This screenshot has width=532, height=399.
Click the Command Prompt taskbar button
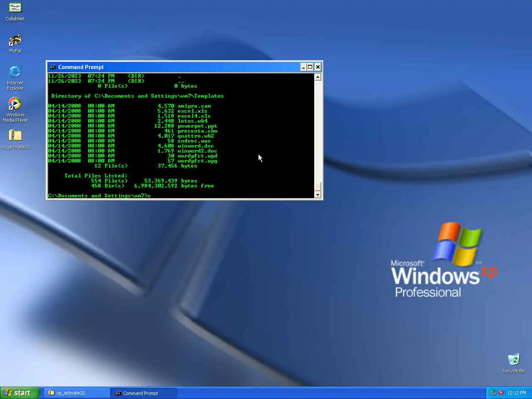[144, 393]
